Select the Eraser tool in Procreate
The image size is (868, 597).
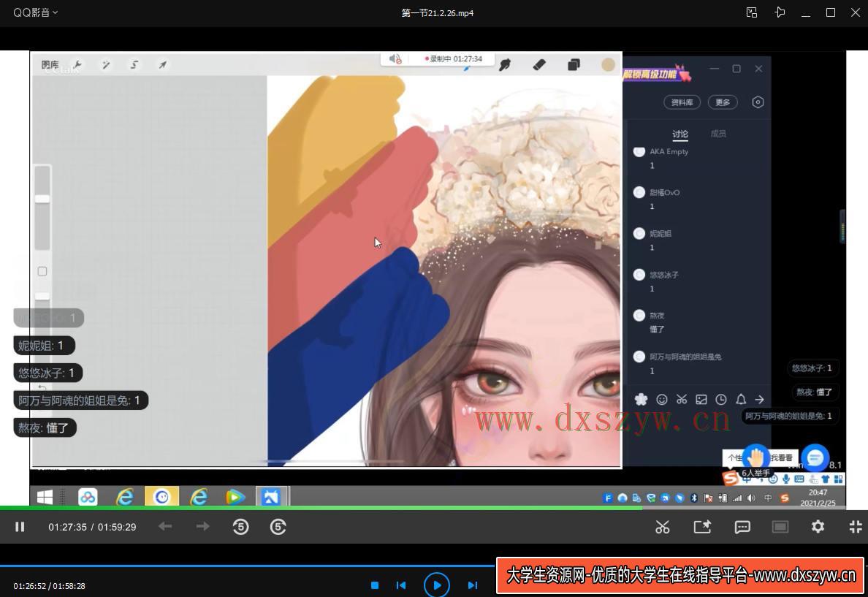click(539, 65)
